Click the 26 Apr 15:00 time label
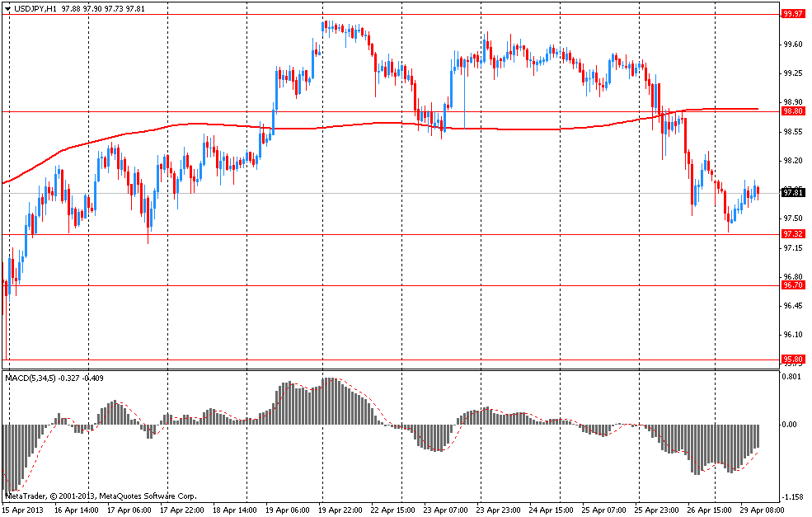Image resolution: width=812 pixels, height=517 pixels. coord(710,510)
